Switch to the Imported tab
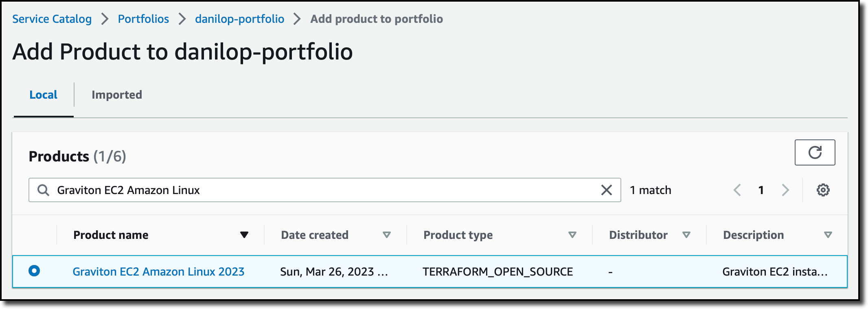 click(x=117, y=95)
